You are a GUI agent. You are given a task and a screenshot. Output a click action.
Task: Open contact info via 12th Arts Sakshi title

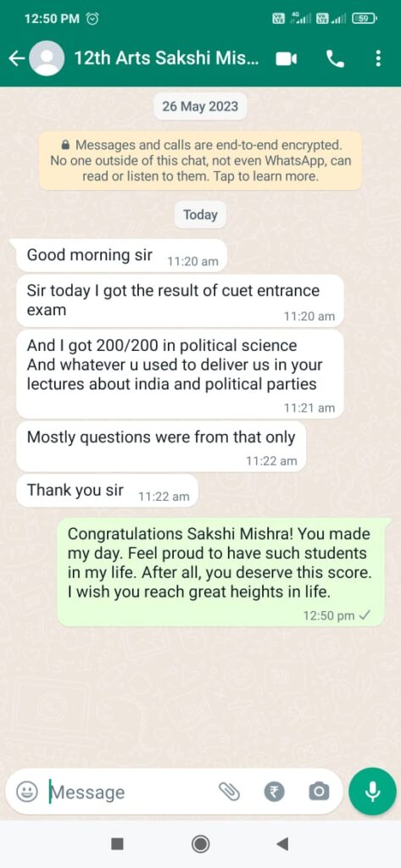(166, 58)
